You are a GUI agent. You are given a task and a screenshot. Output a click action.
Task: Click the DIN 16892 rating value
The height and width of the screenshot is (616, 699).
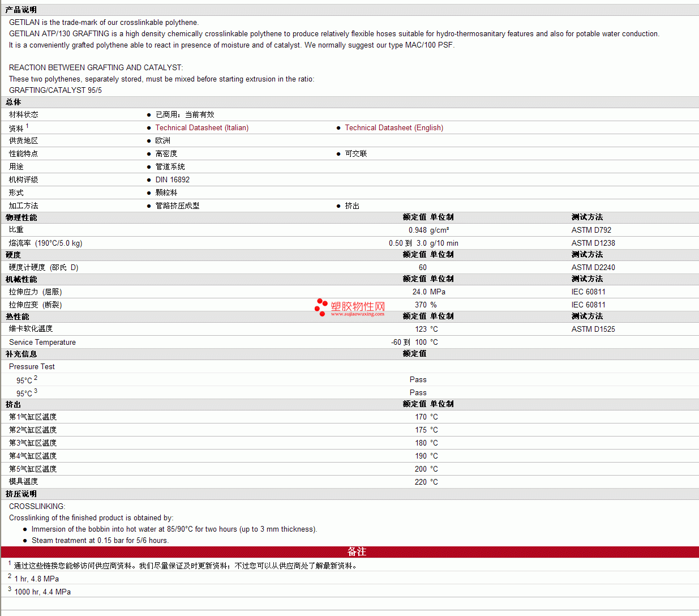pos(173,179)
